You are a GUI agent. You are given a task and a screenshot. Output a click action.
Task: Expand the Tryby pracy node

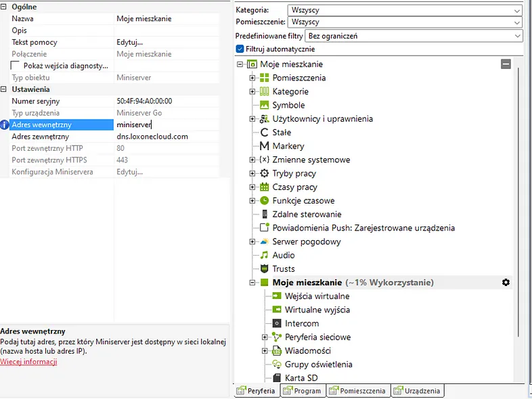(x=252, y=173)
